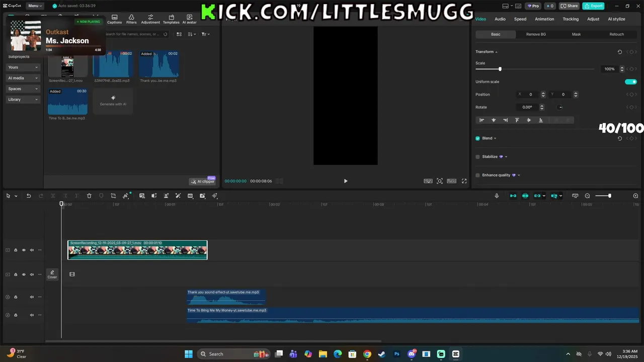Undo with the undo arrow in timeline toolbar
The width and height of the screenshot is (644, 362).
[29, 196]
